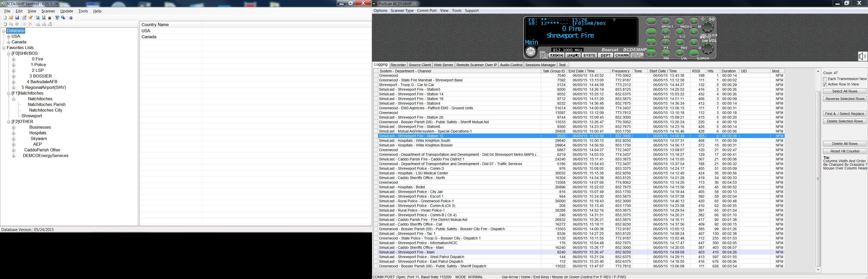868x279 pixels.
Task: Switch to the Audio Control tab
Action: point(511,65)
